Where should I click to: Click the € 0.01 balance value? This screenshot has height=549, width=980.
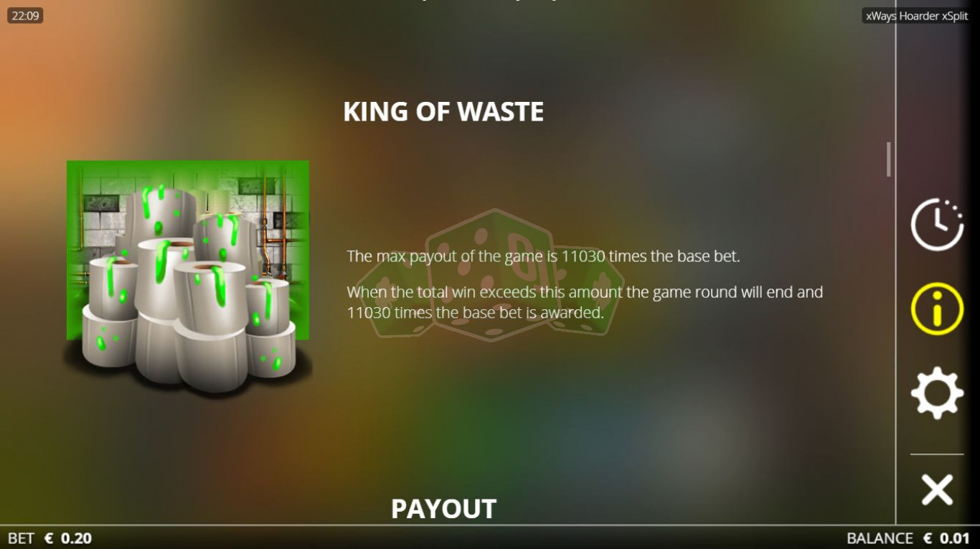(946, 538)
